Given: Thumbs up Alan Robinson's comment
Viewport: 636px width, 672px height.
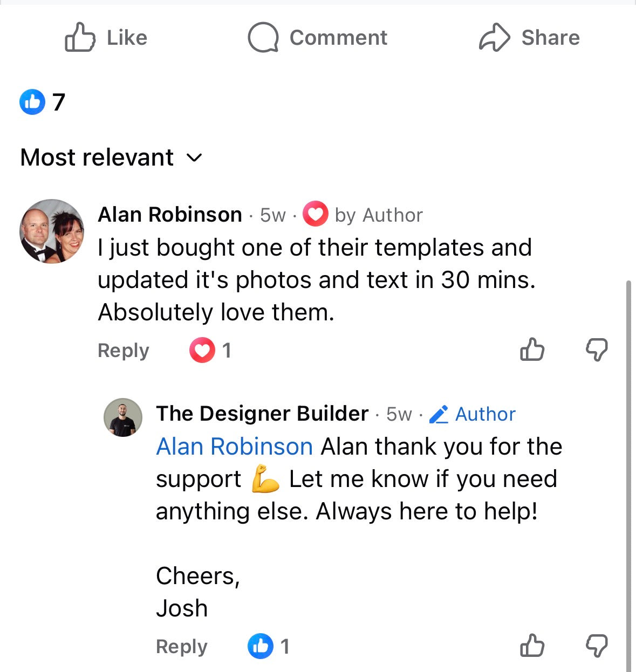Looking at the screenshot, I should tap(532, 350).
